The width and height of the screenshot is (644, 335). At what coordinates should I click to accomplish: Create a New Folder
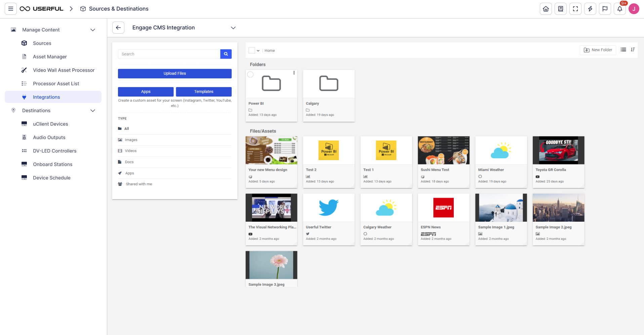click(x=598, y=50)
